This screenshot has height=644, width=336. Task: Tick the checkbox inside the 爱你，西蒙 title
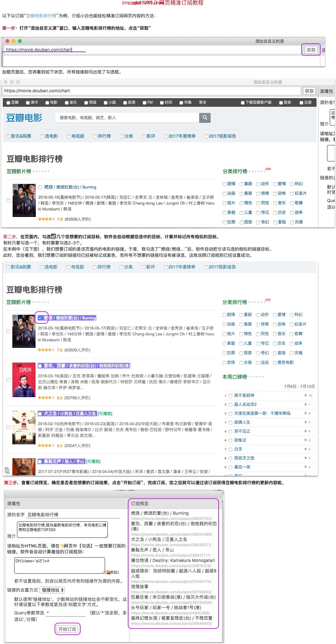coord(40,366)
